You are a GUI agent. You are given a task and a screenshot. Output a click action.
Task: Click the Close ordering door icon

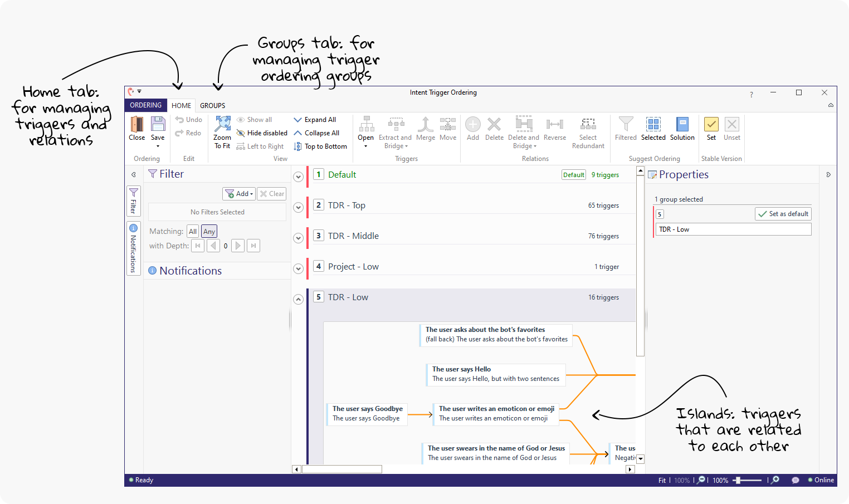point(136,124)
